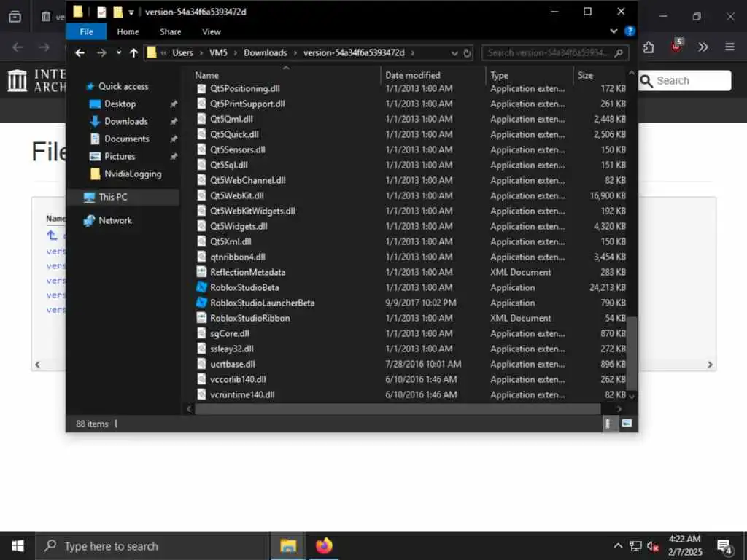The image size is (747, 560).
Task: Open the File Explorer taskbar icon
Action: tap(287, 545)
